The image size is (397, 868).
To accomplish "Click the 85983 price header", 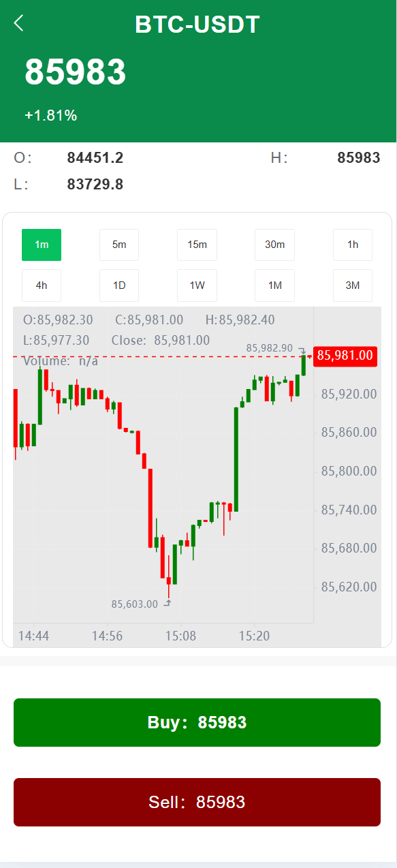I will [x=76, y=72].
